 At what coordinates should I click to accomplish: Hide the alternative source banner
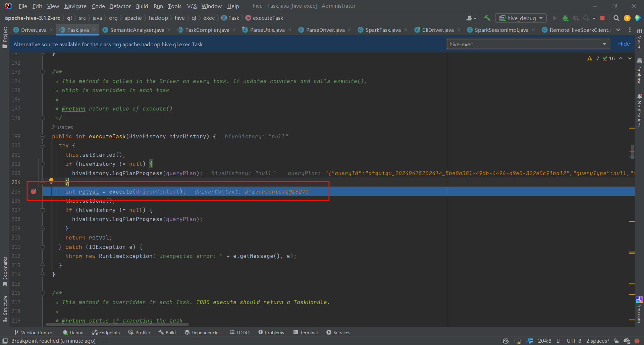624,44
